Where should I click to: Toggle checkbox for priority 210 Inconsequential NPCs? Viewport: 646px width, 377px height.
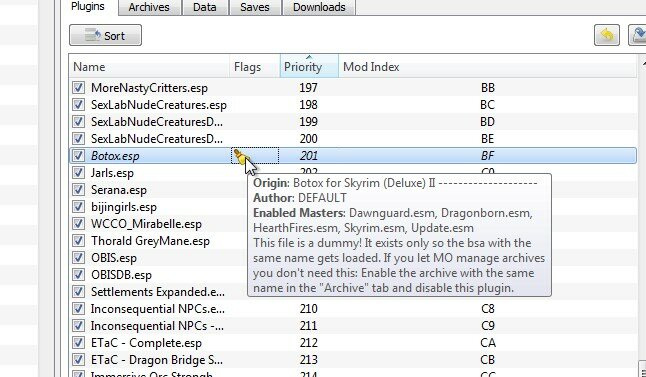click(78, 309)
